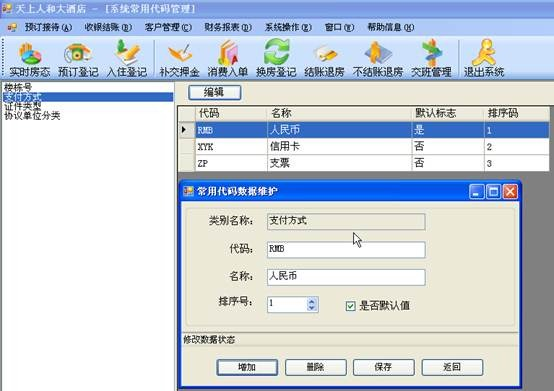Open the 换房登记 toolbar icon
The height and width of the screenshot is (391, 554).
(x=276, y=59)
